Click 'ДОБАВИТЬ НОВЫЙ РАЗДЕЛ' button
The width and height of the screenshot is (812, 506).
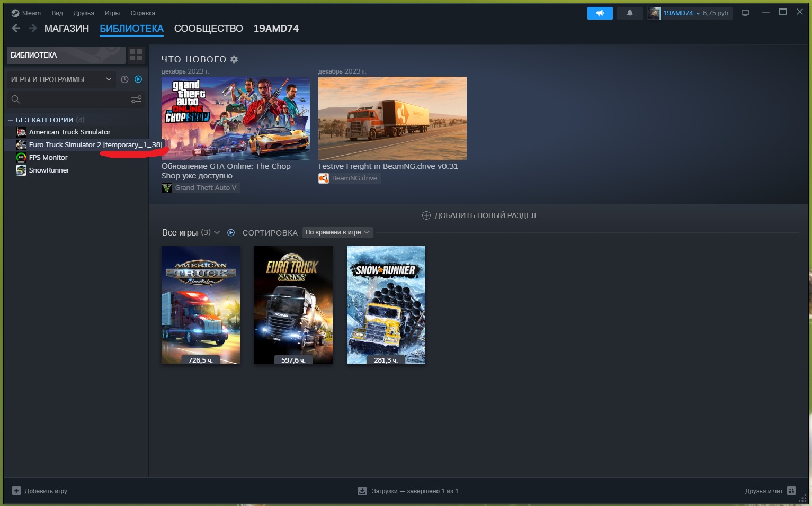coord(479,215)
